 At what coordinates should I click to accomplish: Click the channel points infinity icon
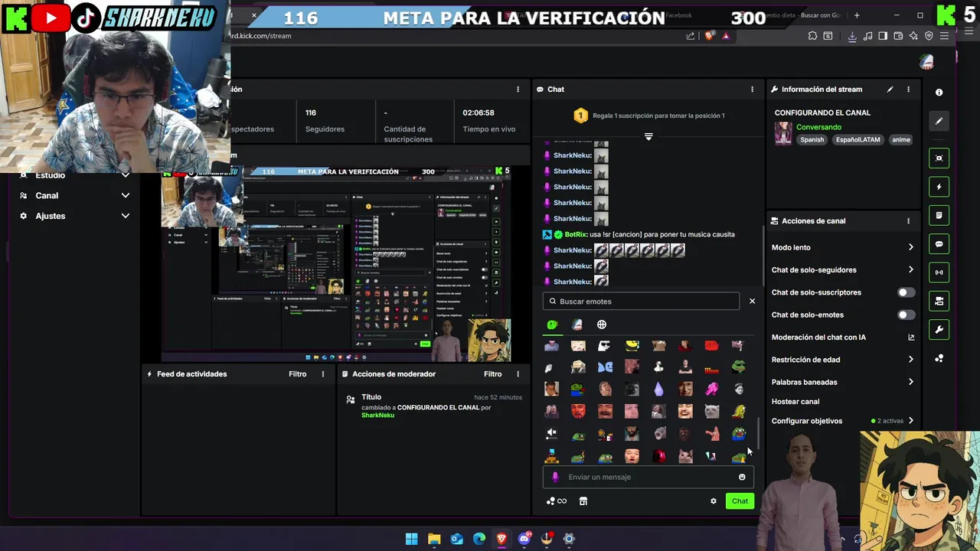(557, 501)
